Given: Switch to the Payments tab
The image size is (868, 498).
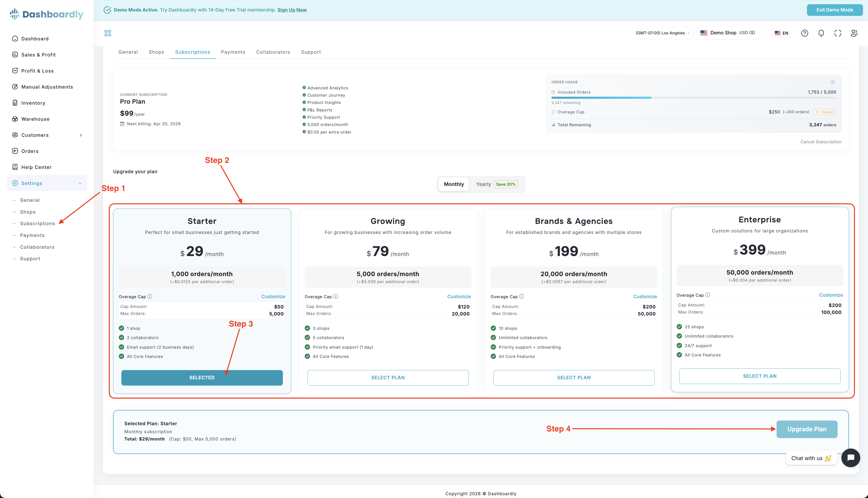Looking at the screenshot, I should pyautogui.click(x=233, y=52).
